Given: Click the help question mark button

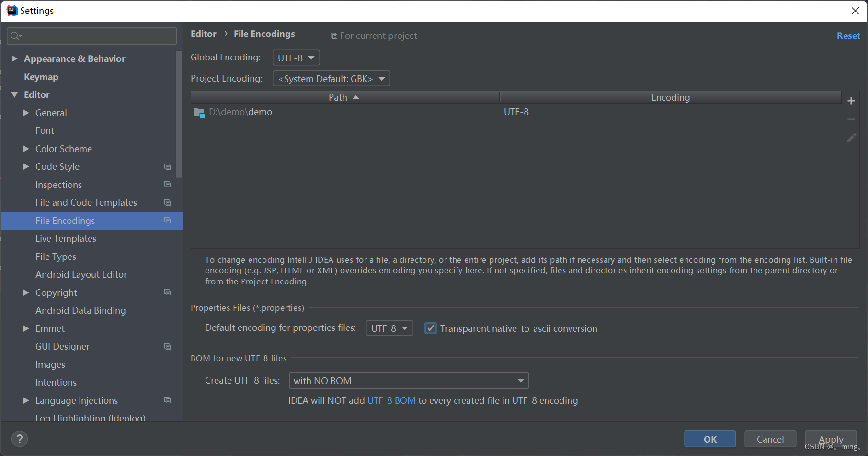Looking at the screenshot, I should 20,439.
